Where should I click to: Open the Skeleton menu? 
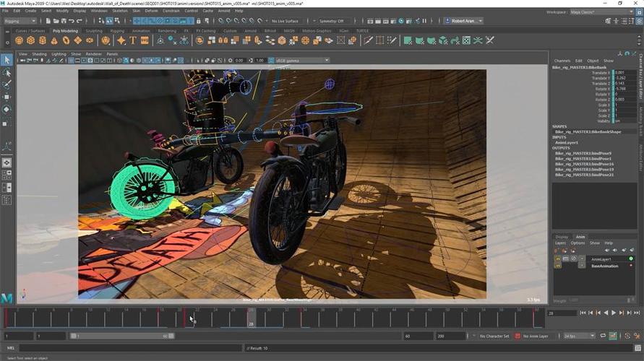coord(120,11)
